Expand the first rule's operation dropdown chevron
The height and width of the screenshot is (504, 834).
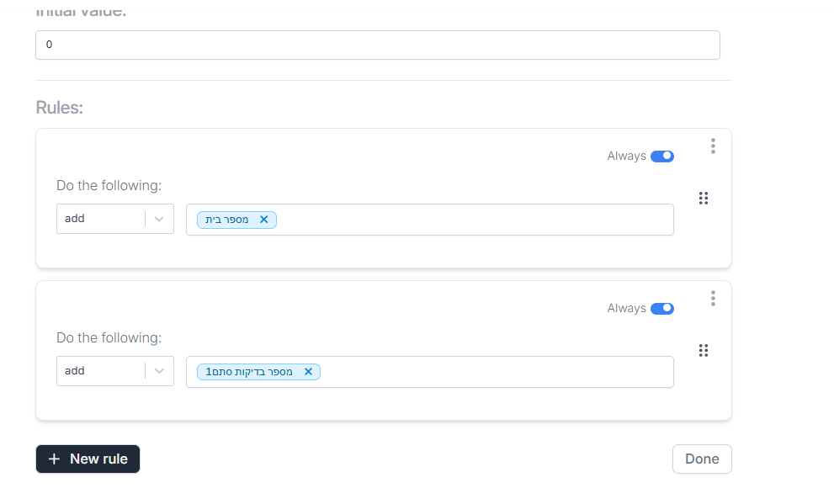(x=160, y=219)
